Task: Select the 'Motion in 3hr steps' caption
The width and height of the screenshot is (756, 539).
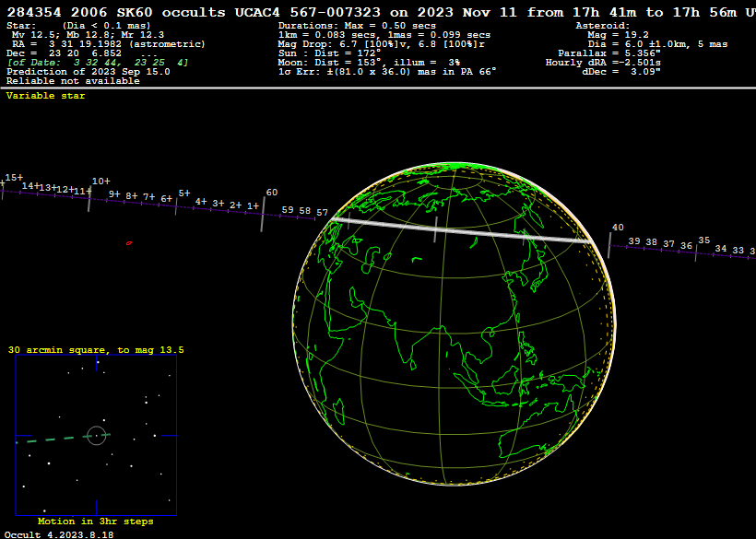Action: click(96, 521)
